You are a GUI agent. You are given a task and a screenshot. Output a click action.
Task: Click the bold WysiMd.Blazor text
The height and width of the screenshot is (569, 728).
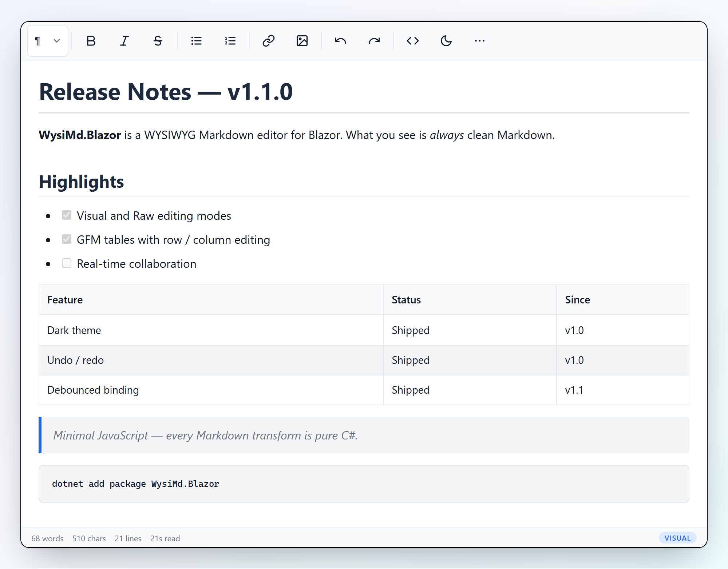click(x=80, y=135)
